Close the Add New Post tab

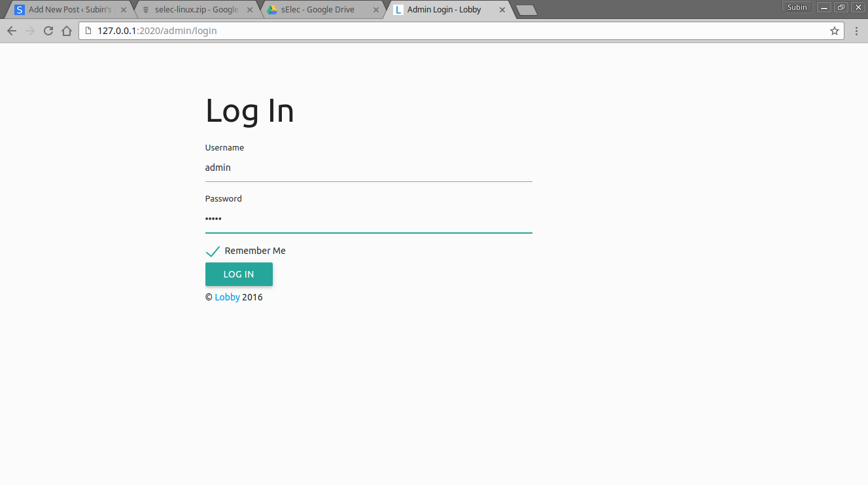[x=123, y=10]
